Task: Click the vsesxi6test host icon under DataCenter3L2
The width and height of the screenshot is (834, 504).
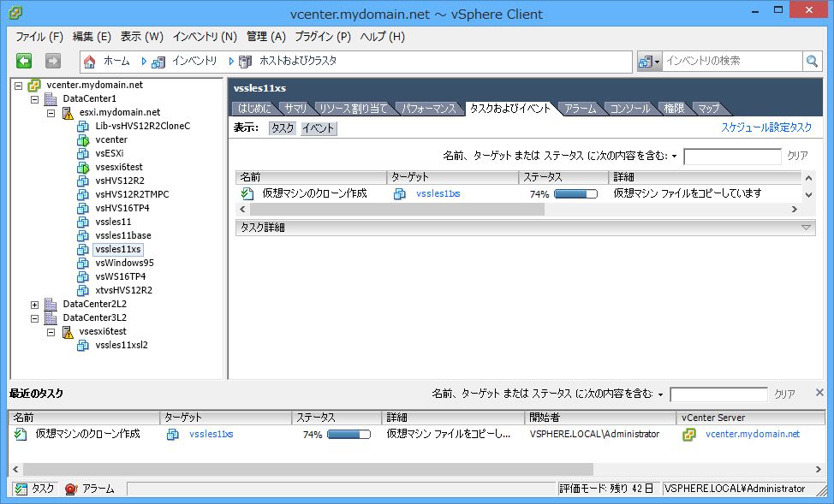Action: 68,332
